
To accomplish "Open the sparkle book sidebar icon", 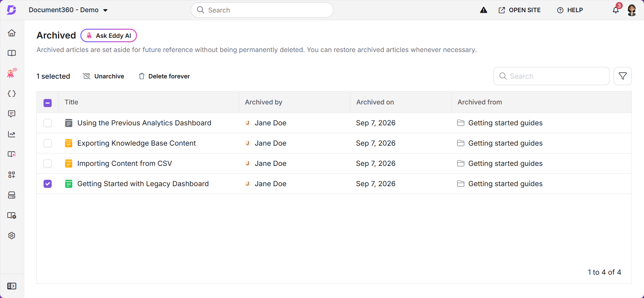I will click(x=12, y=154).
